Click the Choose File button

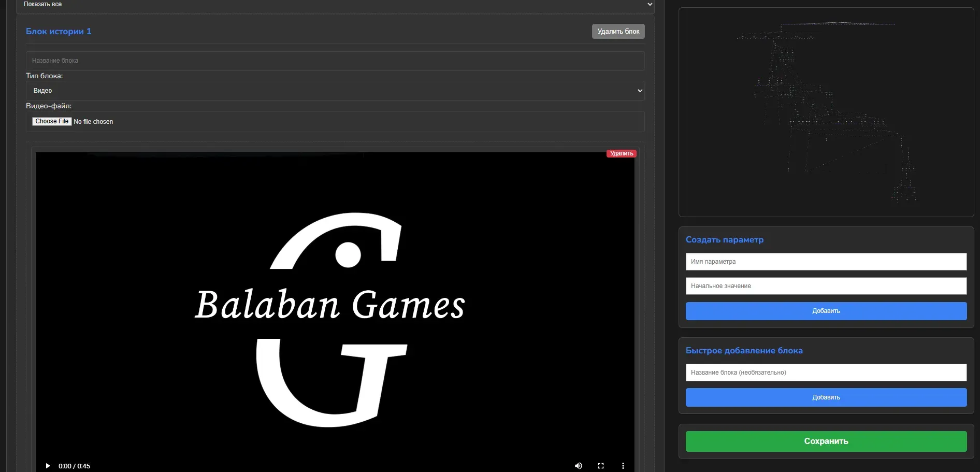click(52, 121)
